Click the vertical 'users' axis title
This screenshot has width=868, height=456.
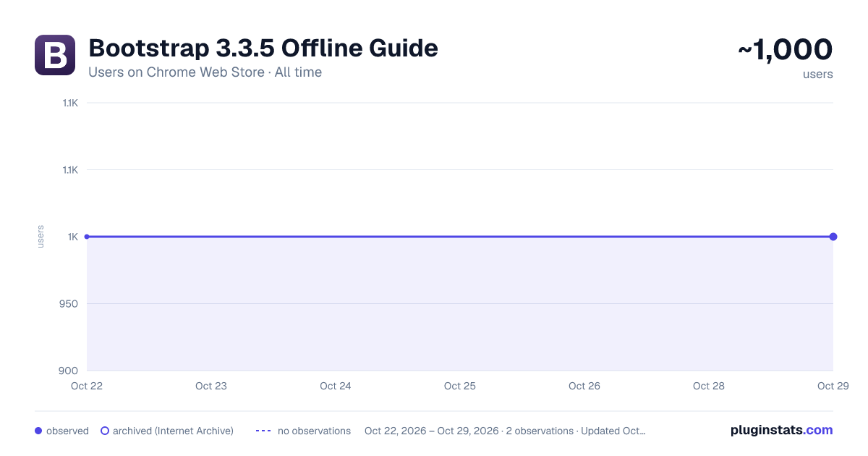tap(41, 237)
